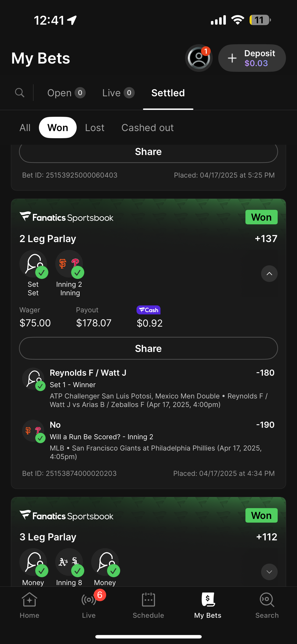Image resolution: width=297 pixels, height=644 pixels.
Task: Select the Won filter pill
Action: pos(58,128)
